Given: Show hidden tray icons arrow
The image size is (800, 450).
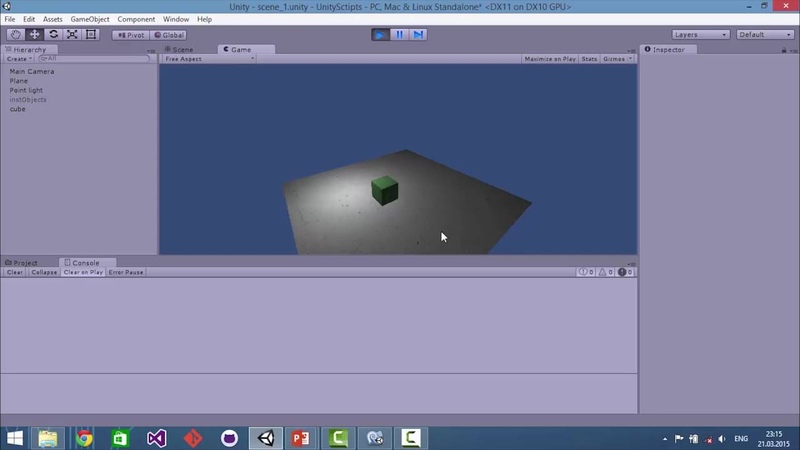Looking at the screenshot, I should 665,439.
